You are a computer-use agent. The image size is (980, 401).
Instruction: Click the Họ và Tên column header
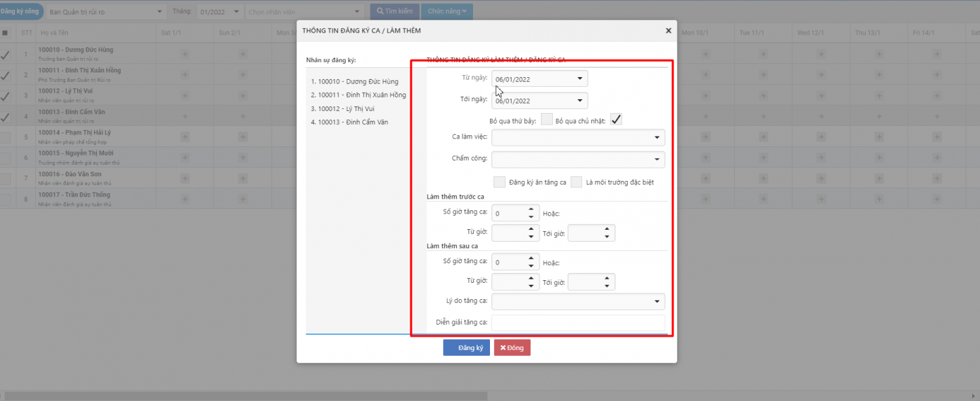tap(96, 33)
